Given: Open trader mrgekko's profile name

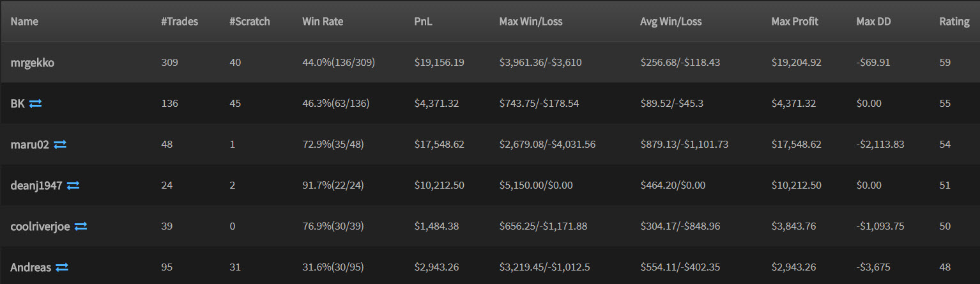Looking at the screenshot, I should click(33, 62).
